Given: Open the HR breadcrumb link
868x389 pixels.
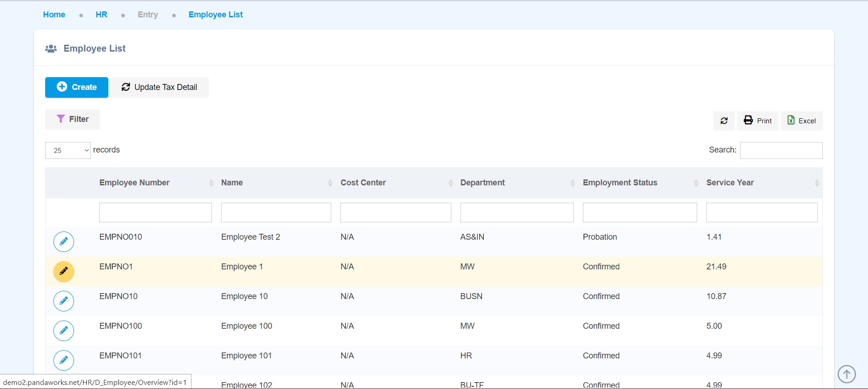Looking at the screenshot, I should point(101,15).
